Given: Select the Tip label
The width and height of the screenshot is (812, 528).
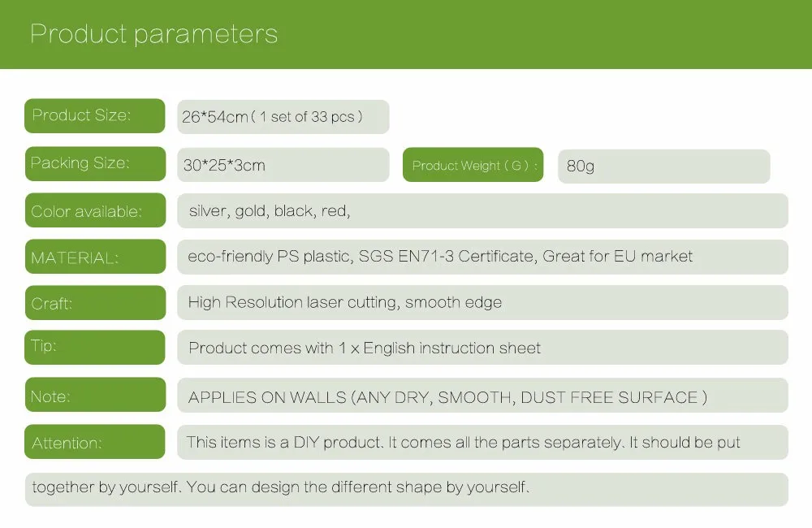Looking at the screenshot, I should coord(95,347).
